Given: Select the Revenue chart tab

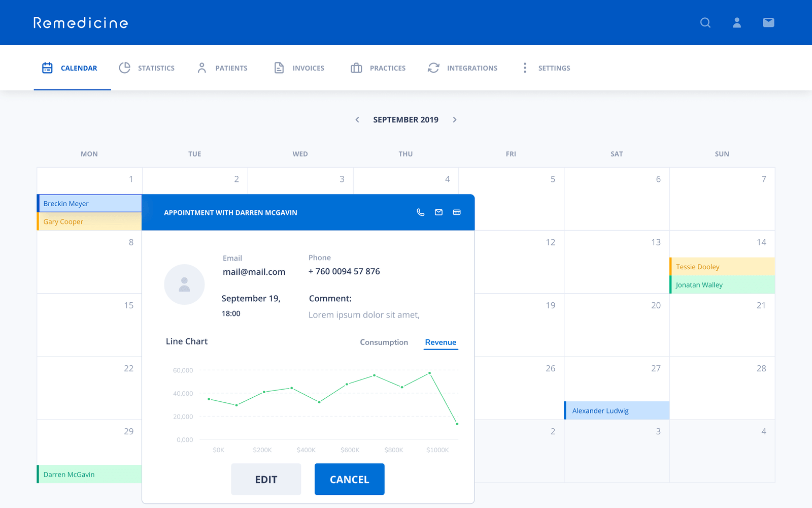Looking at the screenshot, I should tap(441, 342).
